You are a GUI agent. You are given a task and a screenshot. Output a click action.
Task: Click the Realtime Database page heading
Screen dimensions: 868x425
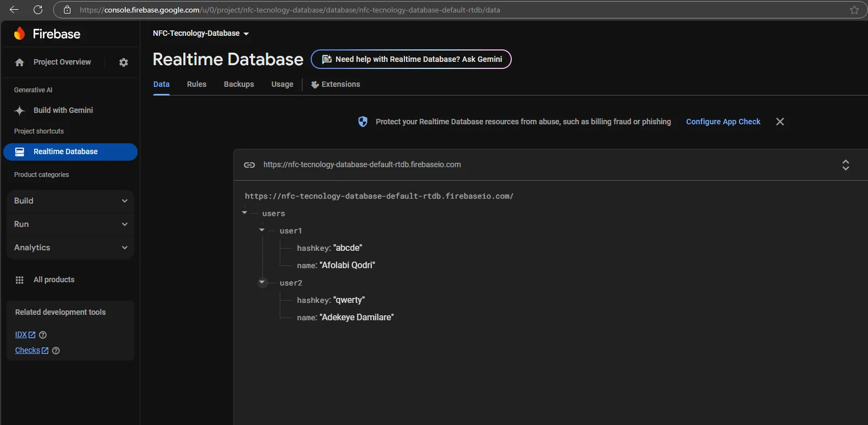228,59
